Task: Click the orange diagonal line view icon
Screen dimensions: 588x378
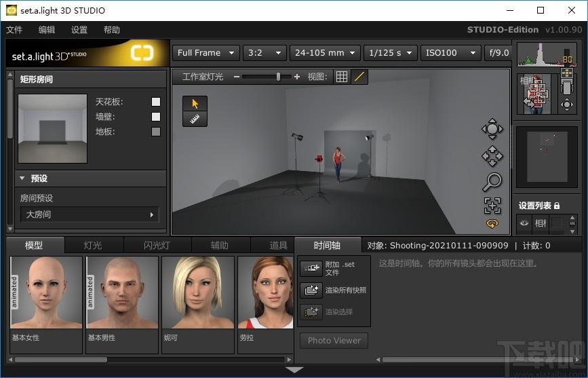Action: click(x=359, y=77)
